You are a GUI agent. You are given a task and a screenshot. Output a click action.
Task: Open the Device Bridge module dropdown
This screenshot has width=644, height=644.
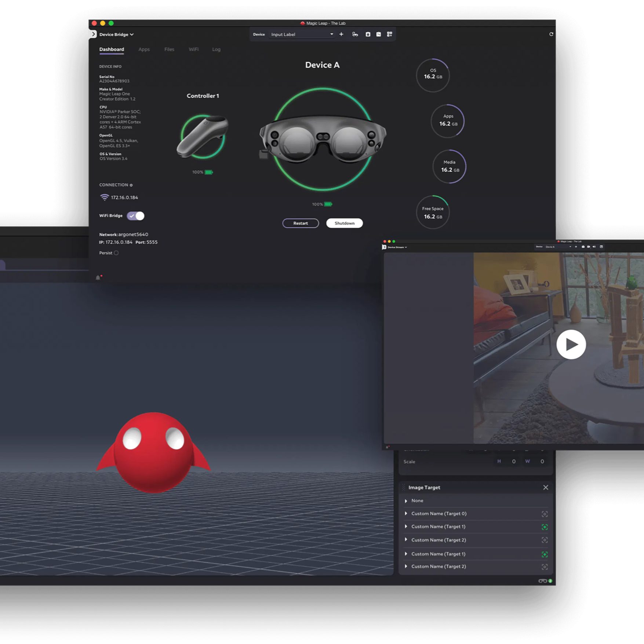click(x=116, y=34)
